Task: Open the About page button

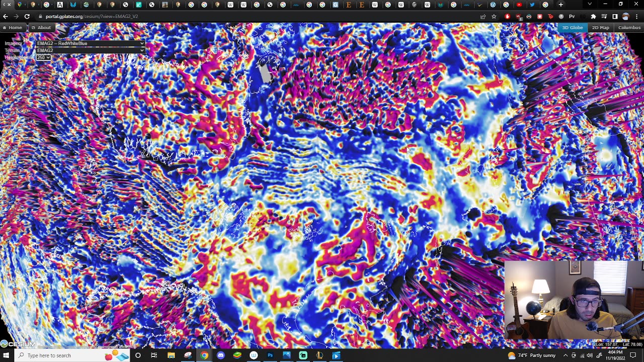Action: click(41, 28)
